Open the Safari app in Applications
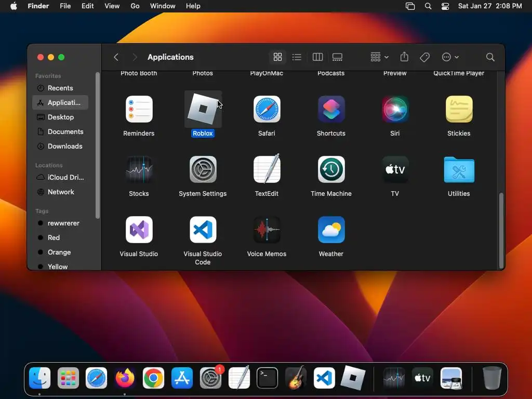This screenshot has width=532, height=399. [267, 109]
